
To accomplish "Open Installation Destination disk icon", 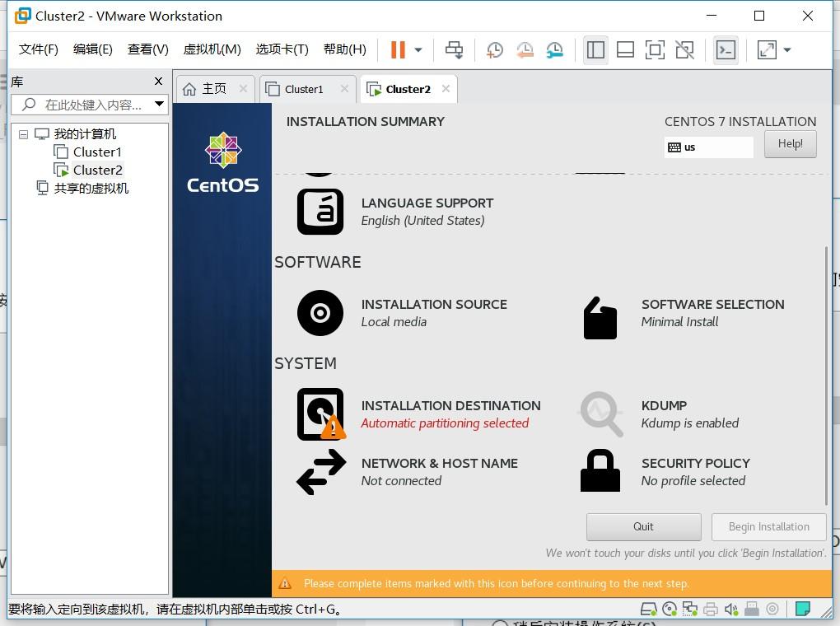I will click(x=321, y=413).
